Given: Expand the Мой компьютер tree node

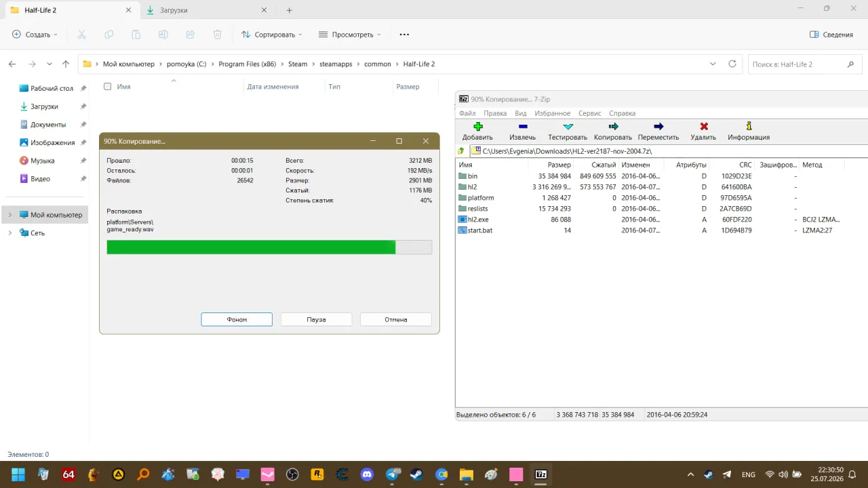Looking at the screenshot, I should click(x=9, y=215).
